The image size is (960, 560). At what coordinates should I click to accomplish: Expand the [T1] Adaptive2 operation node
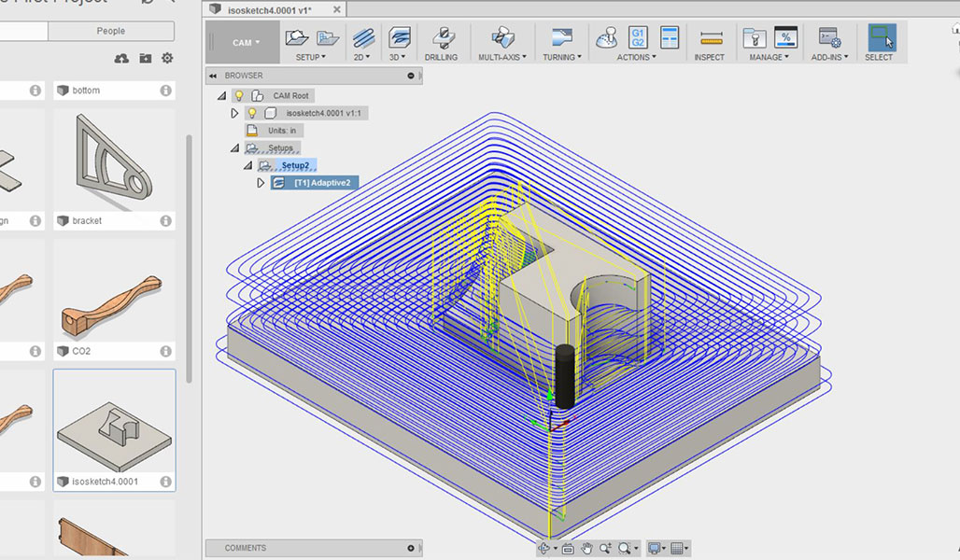(x=261, y=182)
